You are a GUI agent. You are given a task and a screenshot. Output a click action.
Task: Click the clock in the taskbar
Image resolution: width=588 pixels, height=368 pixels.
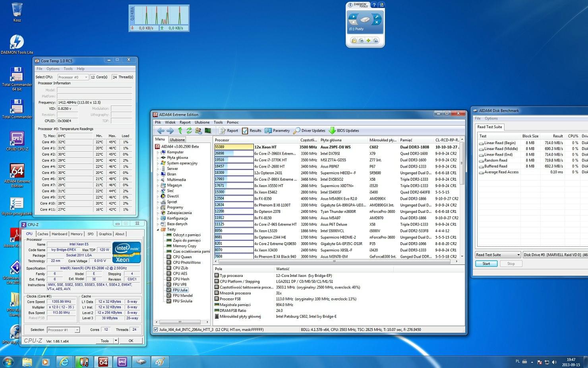pos(571,362)
